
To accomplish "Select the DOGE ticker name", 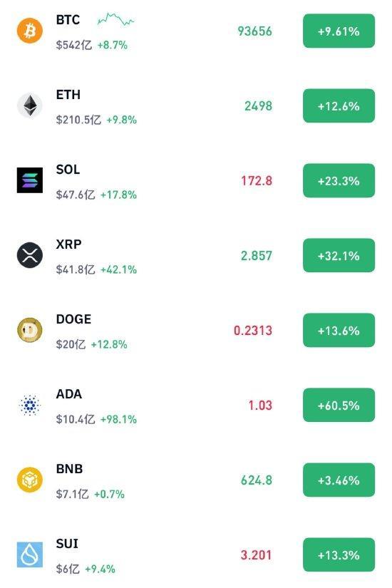I will tap(73, 319).
